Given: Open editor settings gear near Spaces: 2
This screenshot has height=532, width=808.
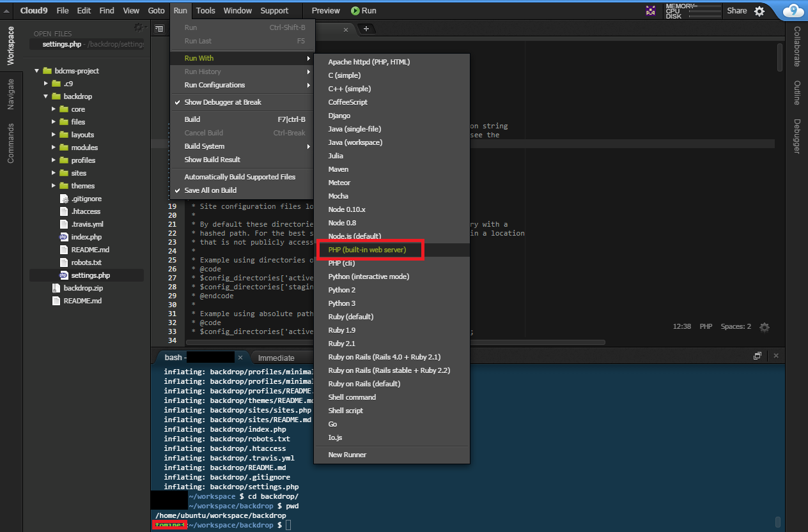Looking at the screenshot, I should pos(765,327).
